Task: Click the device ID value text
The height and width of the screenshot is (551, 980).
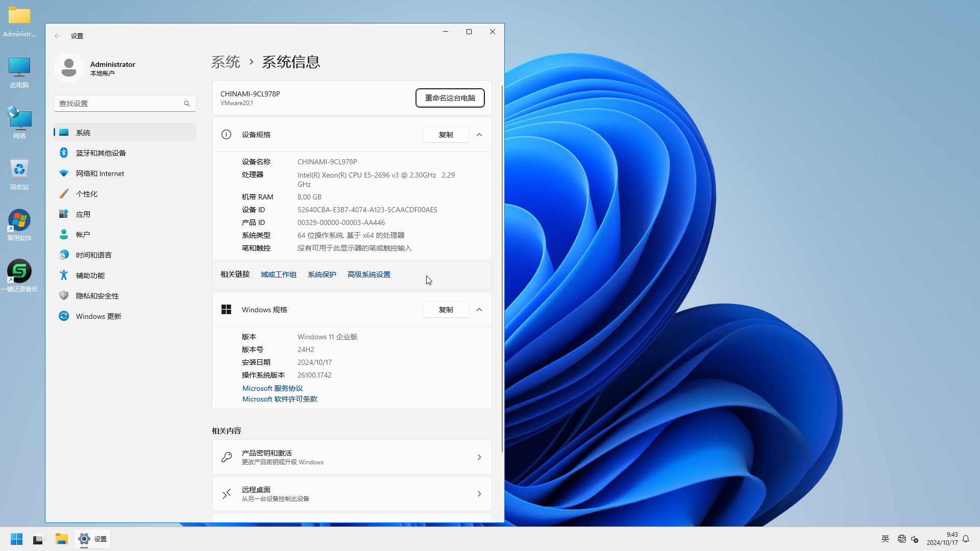Action: (x=367, y=210)
